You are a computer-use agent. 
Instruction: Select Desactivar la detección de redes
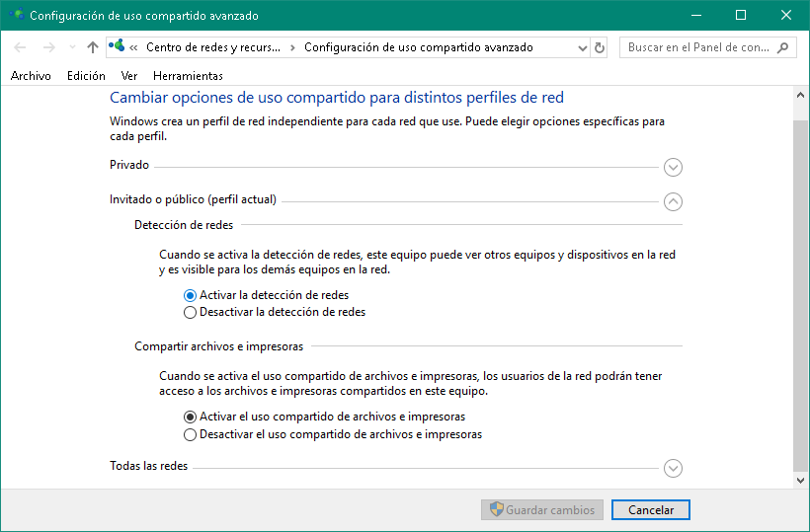(191, 312)
